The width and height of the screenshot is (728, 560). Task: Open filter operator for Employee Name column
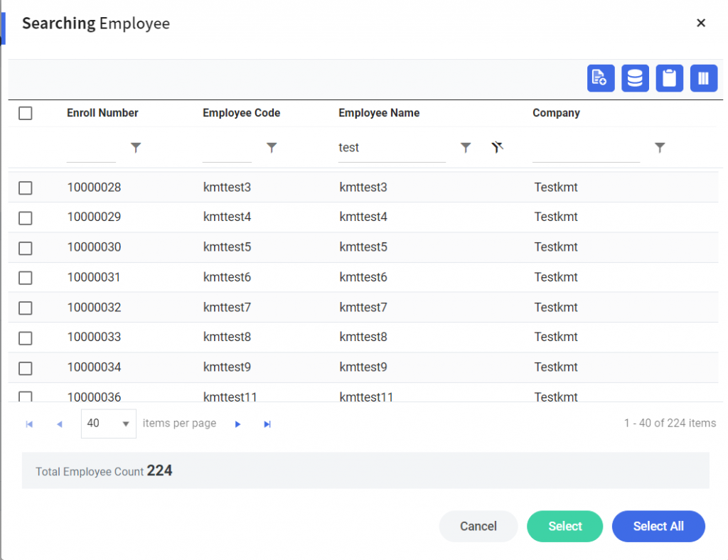pyautogui.click(x=466, y=148)
